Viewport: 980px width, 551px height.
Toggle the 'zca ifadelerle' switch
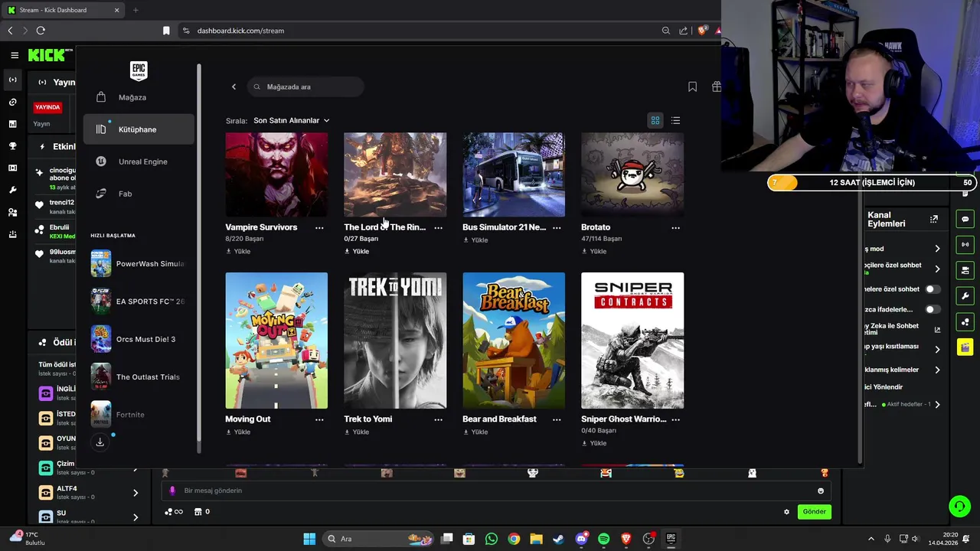pos(932,309)
